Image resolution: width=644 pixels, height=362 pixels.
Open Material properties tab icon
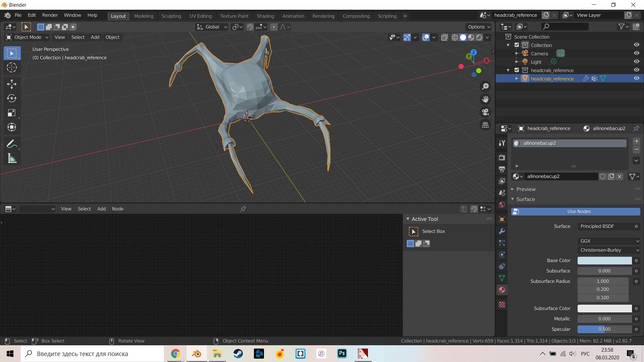click(502, 290)
